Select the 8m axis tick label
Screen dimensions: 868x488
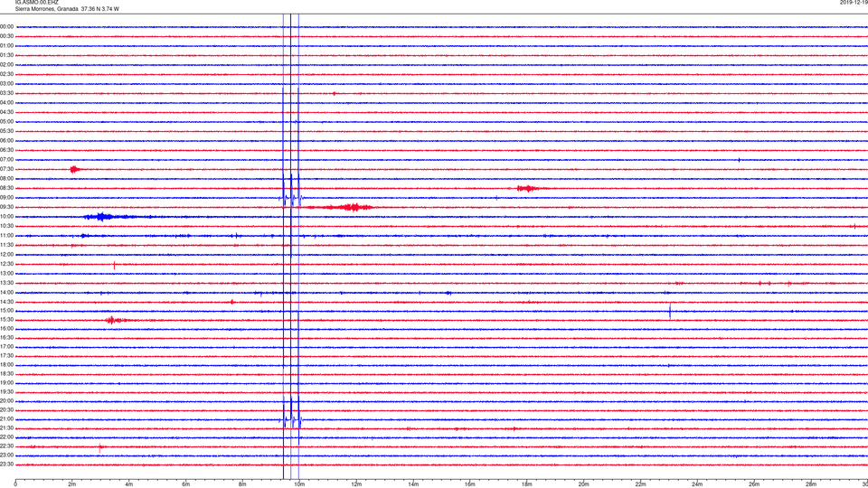(242, 484)
